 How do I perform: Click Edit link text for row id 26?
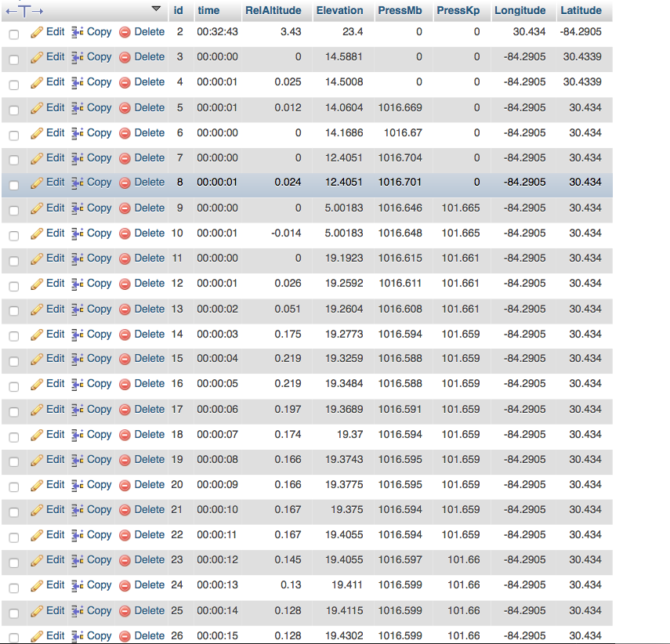[x=55, y=636]
